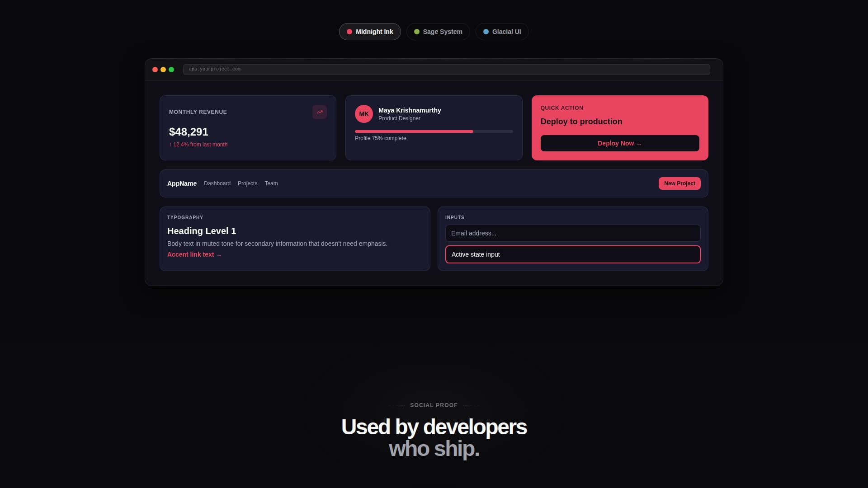Click the MK avatar circle
The image size is (868, 488).
pyautogui.click(x=364, y=114)
